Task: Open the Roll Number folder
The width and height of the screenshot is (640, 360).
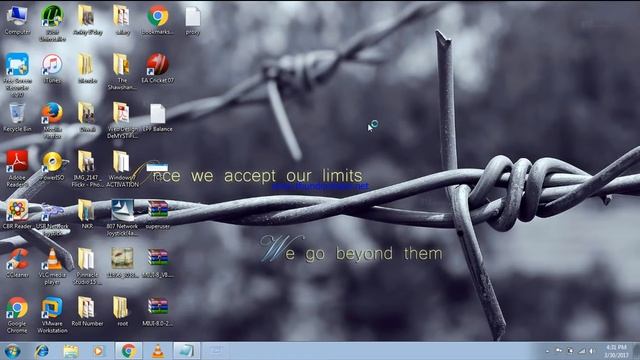Action: [x=87, y=311]
